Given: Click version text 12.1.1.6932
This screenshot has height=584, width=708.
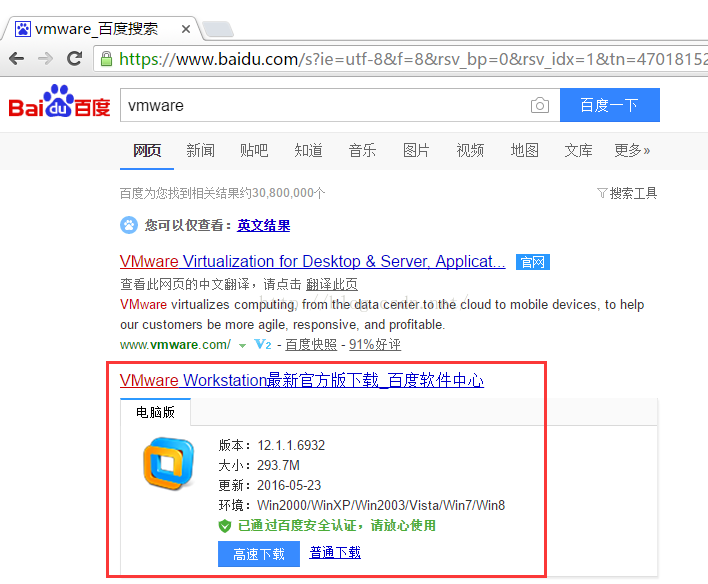Looking at the screenshot, I should coord(291,445).
